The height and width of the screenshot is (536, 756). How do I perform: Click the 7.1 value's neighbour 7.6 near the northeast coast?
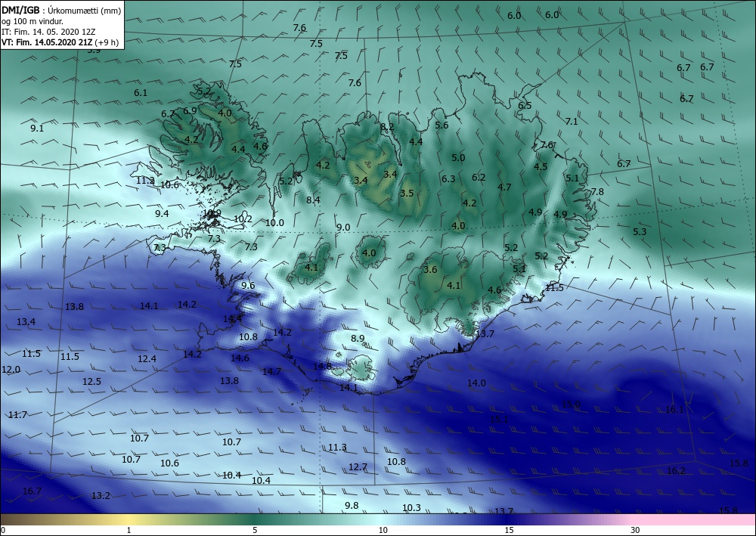(x=547, y=144)
